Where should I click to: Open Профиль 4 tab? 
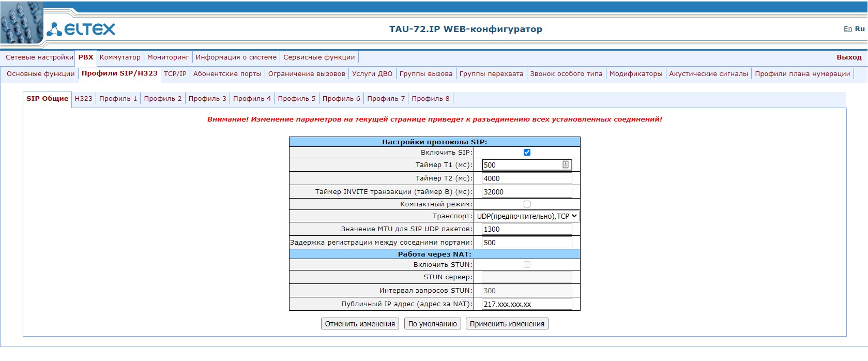[x=252, y=99]
